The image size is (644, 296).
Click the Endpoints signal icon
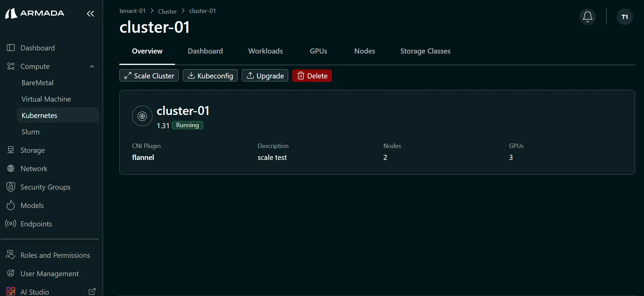[11, 224]
